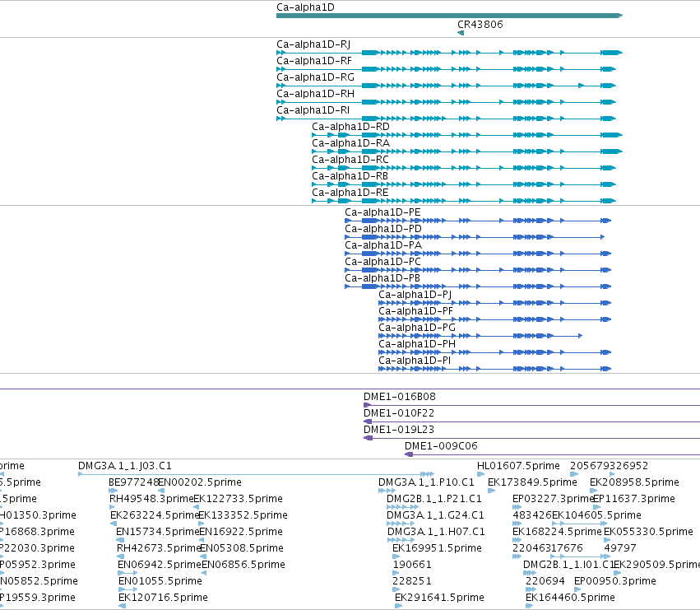Select transcript Ca-alpha1D-RI label
Image resolution: width=700 pixels, height=610 pixels.
pyautogui.click(x=313, y=110)
